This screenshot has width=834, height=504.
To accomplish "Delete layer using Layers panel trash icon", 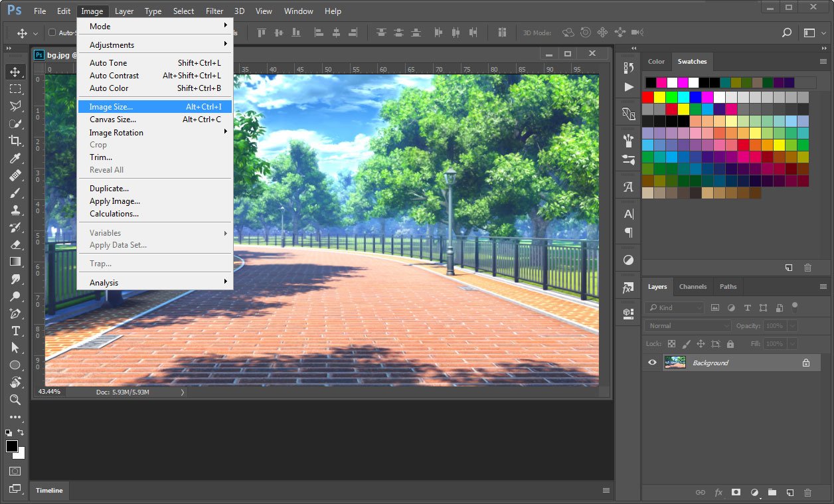I will [x=807, y=492].
